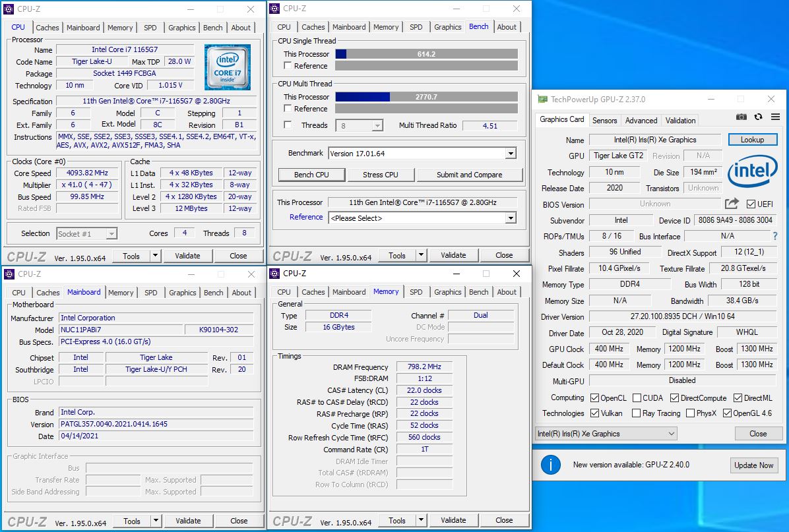Toggle Multi Thread Reference checkbox

click(x=288, y=108)
